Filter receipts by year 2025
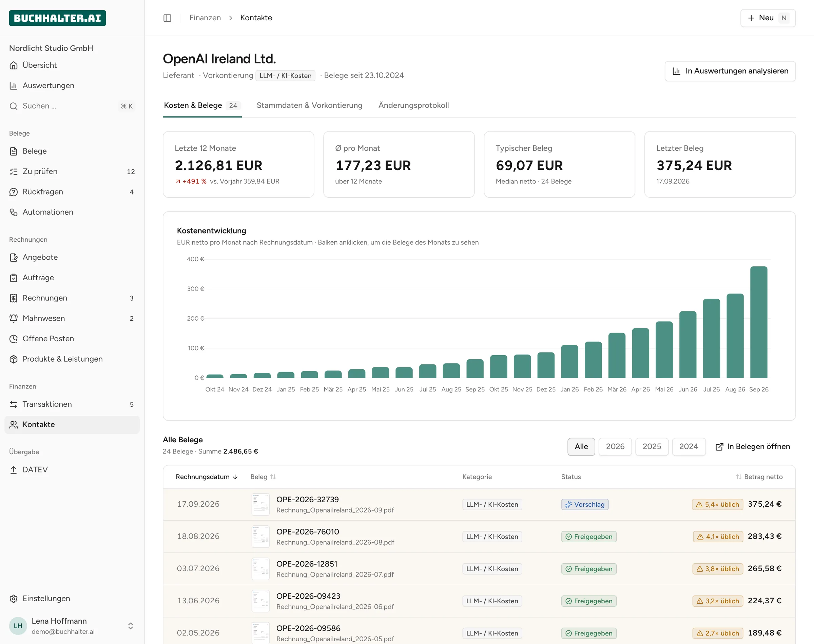The height and width of the screenshot is (644, 814). [652, 447]
